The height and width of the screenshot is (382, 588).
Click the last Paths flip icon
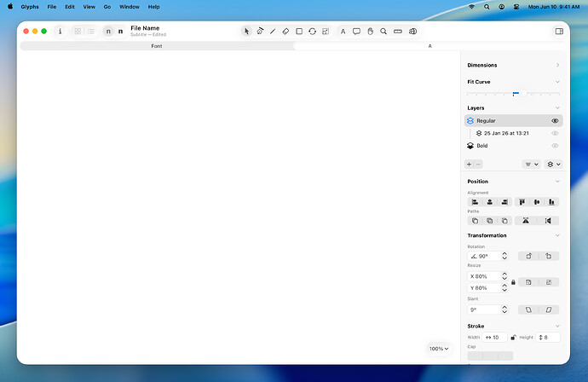548,221
